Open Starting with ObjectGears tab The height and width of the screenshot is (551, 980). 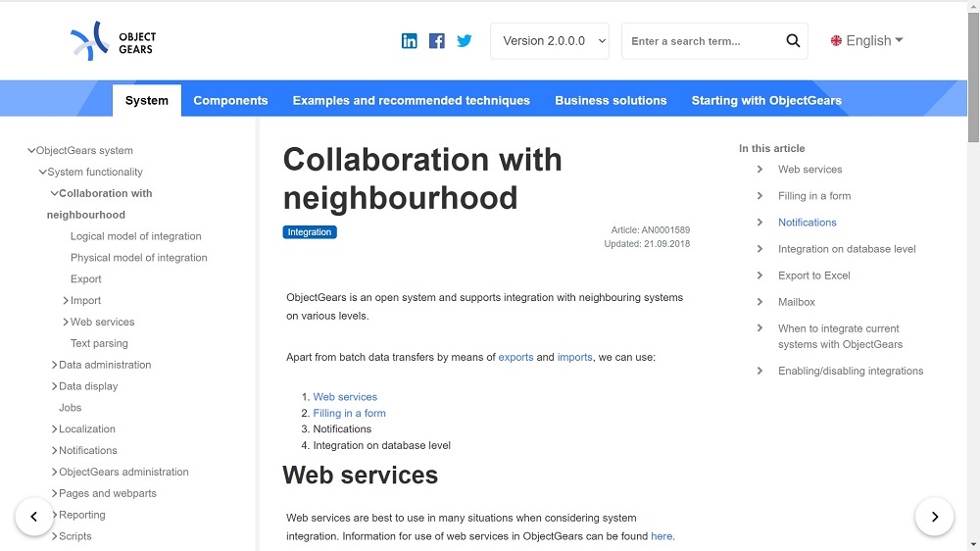[x=766, y=101]
